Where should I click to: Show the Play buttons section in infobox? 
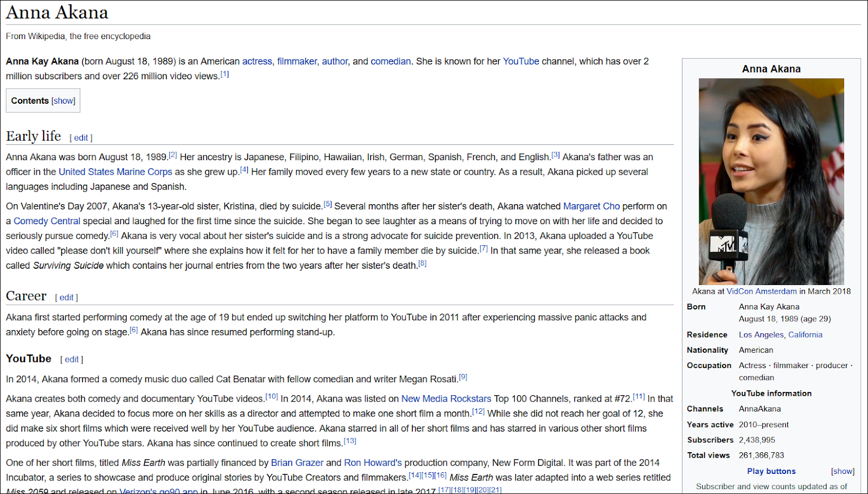tap(843, 471)
